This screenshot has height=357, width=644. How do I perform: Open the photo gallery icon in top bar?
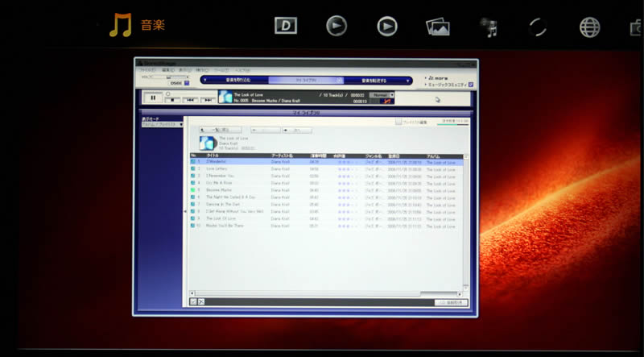pos(437,26)
